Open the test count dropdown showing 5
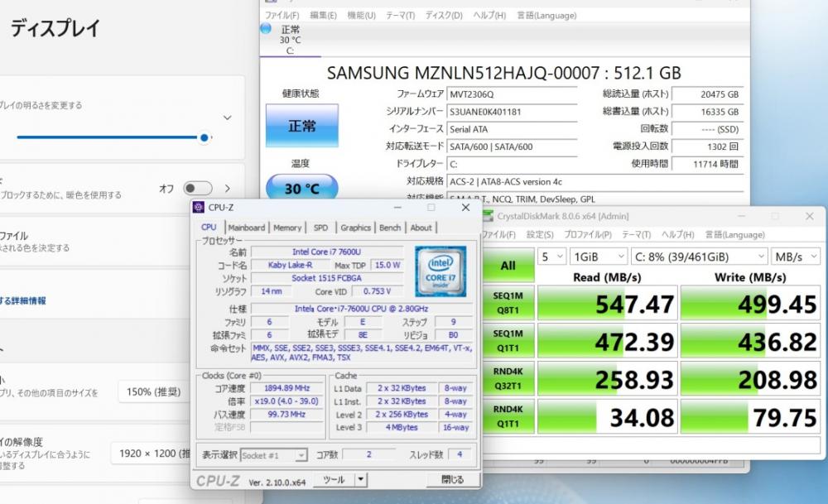 point(552,257)
